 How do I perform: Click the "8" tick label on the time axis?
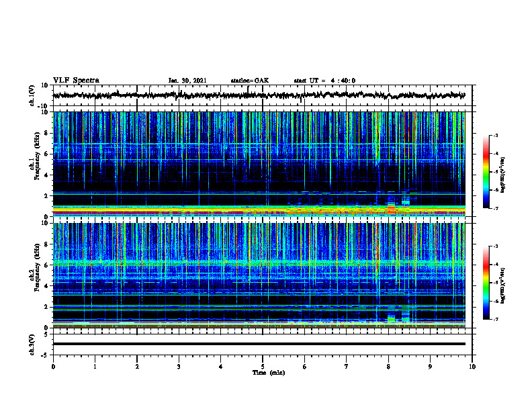(x=388, y=367)
